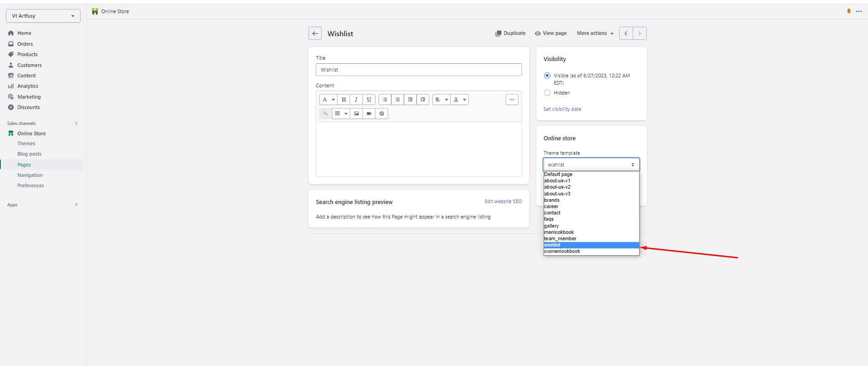Click the clear formatting icon
868x366 pixels.
click(382, 114)
